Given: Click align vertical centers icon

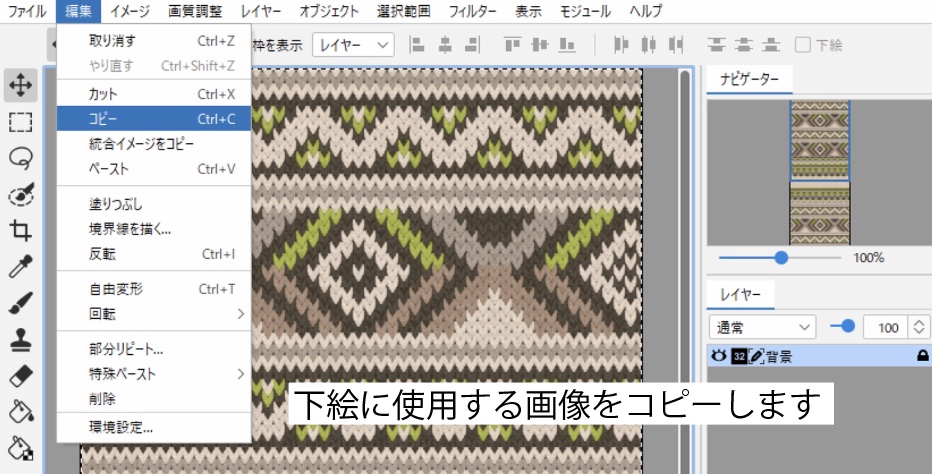Looking at the screenshot, I should pos(540,45).
